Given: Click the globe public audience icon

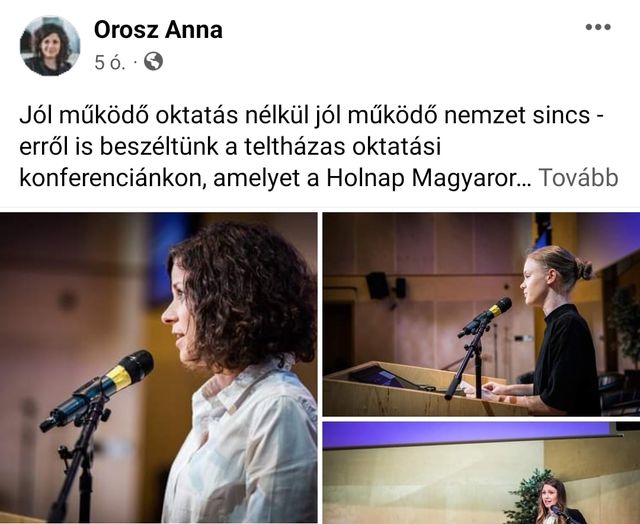Looking at the screenshot, I should (153, 62).
